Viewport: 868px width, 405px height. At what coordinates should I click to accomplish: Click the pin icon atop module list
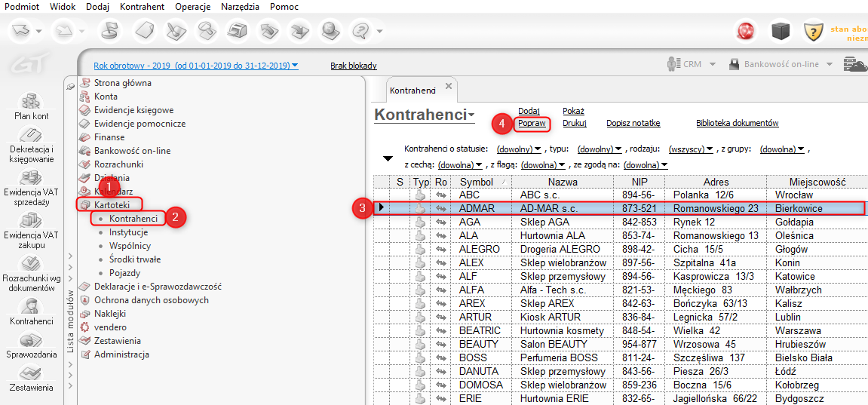pos(70,85)
